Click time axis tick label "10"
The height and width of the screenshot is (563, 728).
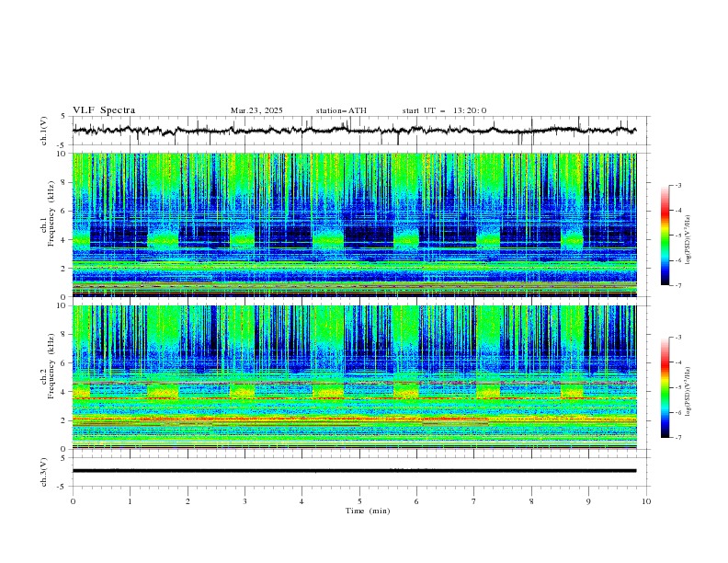[x=646, y=501]
